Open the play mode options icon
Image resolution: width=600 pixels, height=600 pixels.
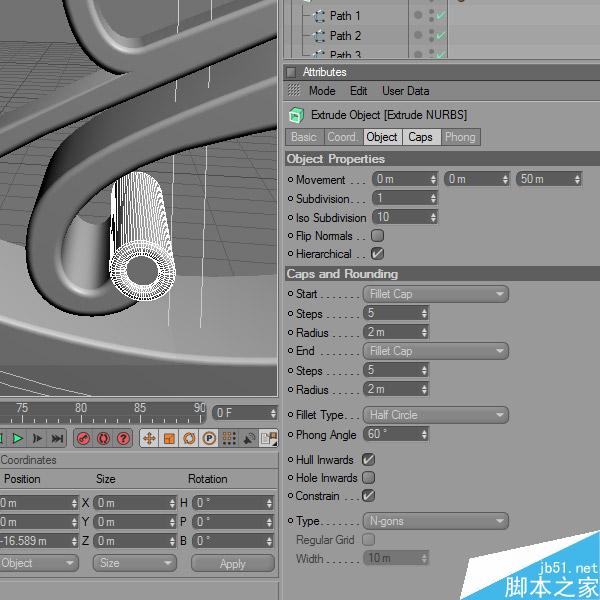[268, 438]
